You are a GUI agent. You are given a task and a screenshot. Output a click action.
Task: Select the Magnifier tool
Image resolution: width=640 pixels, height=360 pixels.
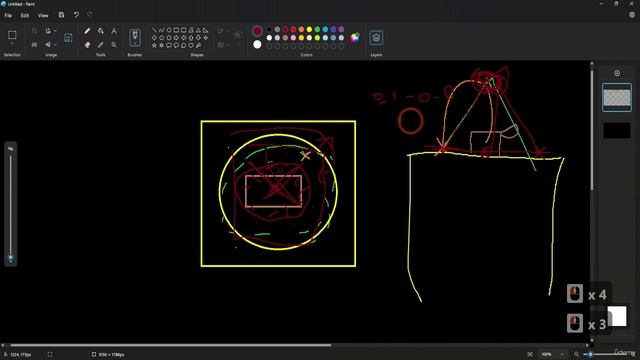[114, 44]
